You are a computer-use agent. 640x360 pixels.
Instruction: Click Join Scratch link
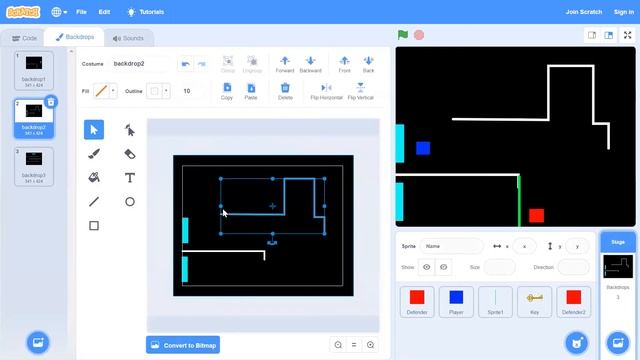click(584, 12)
